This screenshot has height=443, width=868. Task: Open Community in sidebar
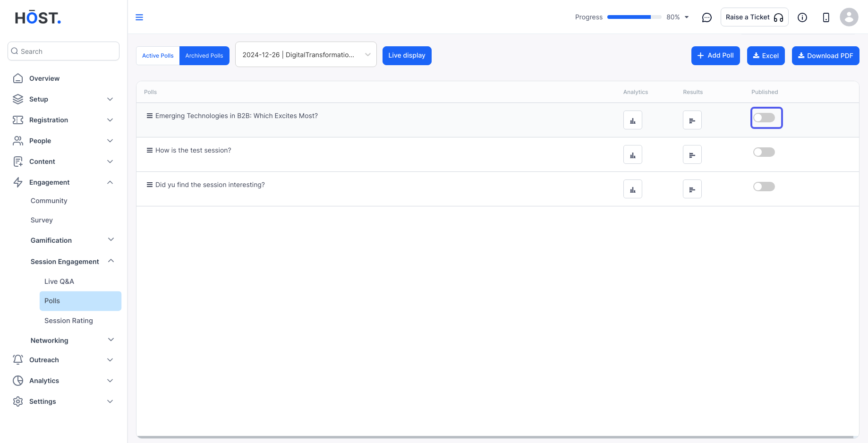[49, 201]
